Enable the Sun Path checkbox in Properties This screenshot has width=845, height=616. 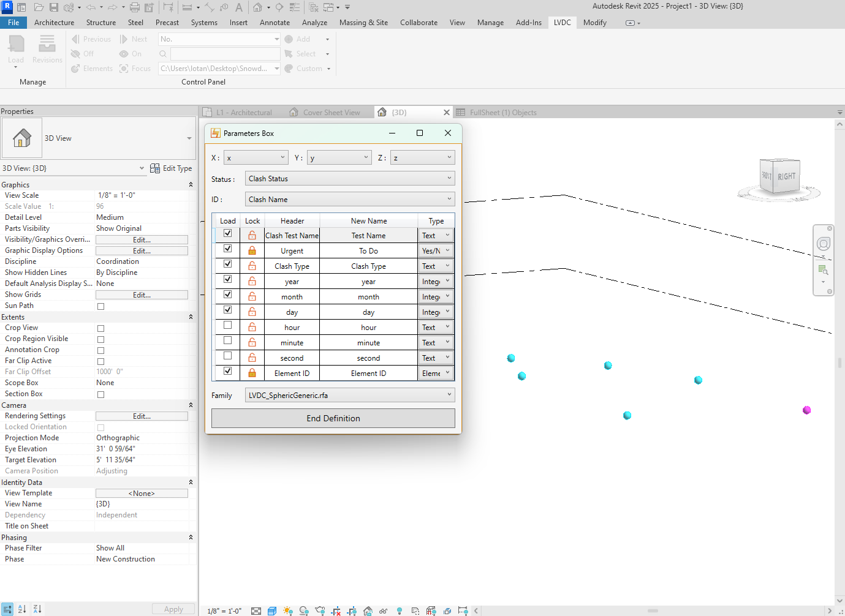[x=100, y=306]
